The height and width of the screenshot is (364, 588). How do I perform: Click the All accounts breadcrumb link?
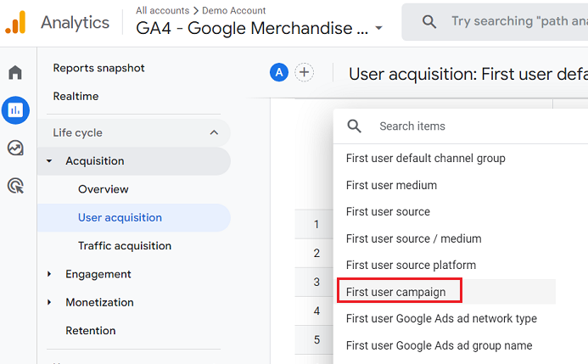tap(162, 10)
